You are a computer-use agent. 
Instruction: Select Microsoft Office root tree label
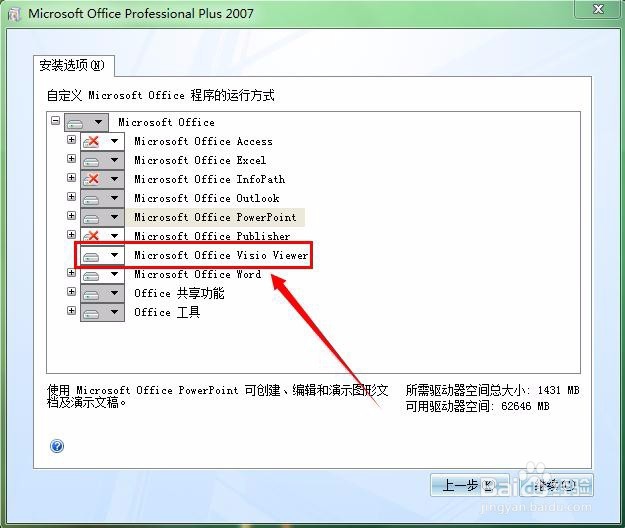point(166,122)
